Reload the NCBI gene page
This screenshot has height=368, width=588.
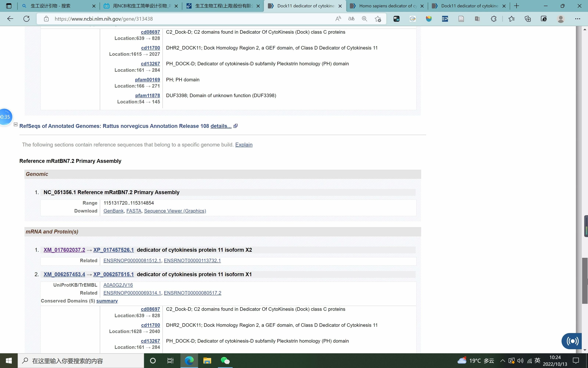tap(26, 19)
